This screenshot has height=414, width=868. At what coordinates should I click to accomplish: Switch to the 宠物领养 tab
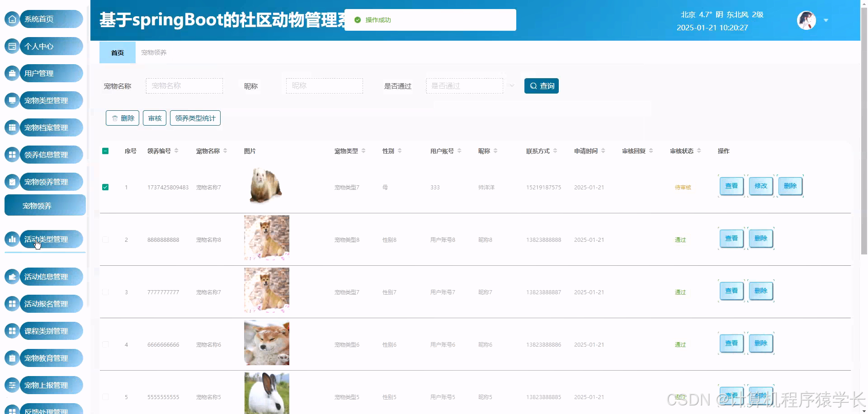153,52
